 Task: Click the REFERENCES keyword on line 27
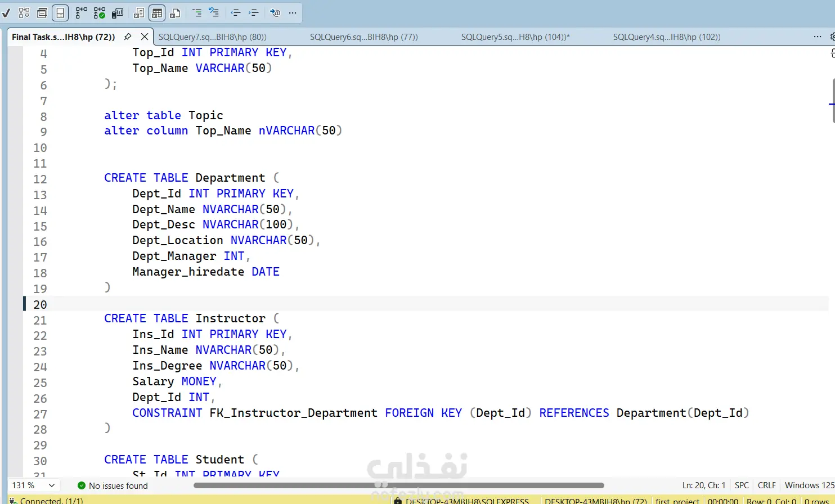574,413
